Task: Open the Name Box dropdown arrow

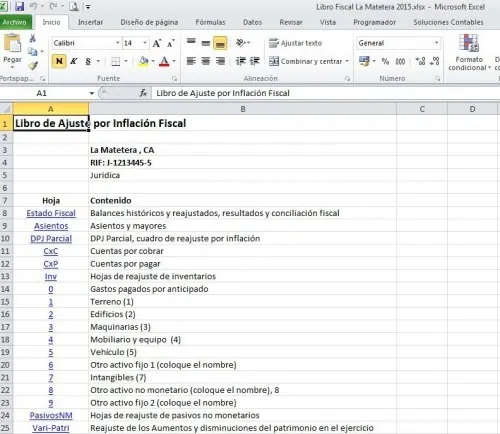Action: click(91, 93)
